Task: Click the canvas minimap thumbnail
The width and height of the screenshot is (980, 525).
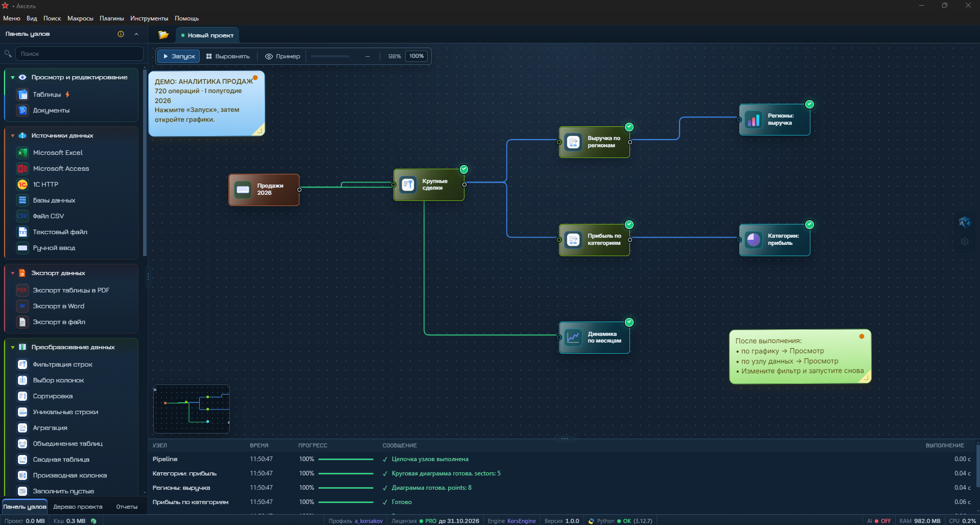Action: pos(192,409)
